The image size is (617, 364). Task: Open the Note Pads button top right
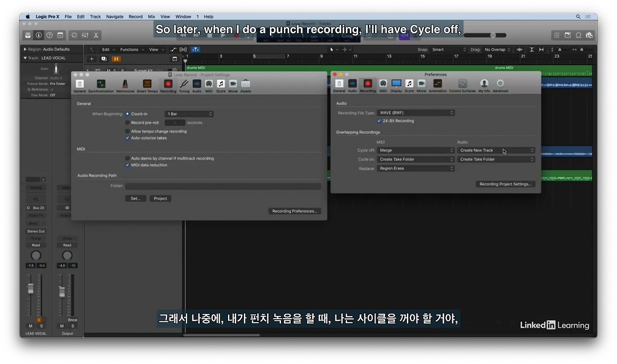tap(567, 35)
